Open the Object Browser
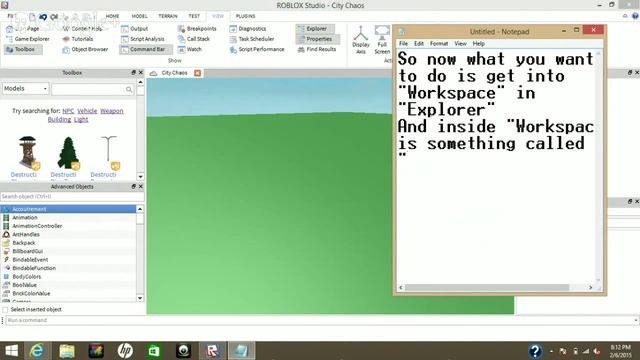This screenshot has height=360, width=640. [85, 49]
